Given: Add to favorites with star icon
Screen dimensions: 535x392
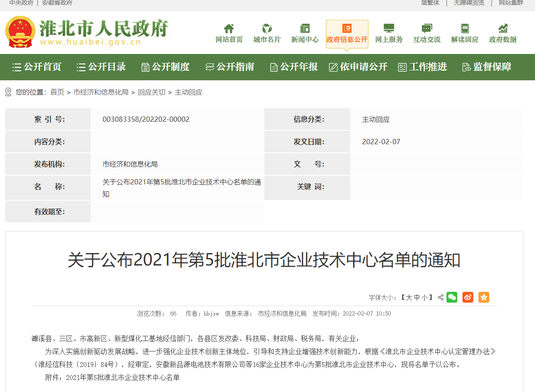Looking at the screenshot, I should [x=484, y=297].
